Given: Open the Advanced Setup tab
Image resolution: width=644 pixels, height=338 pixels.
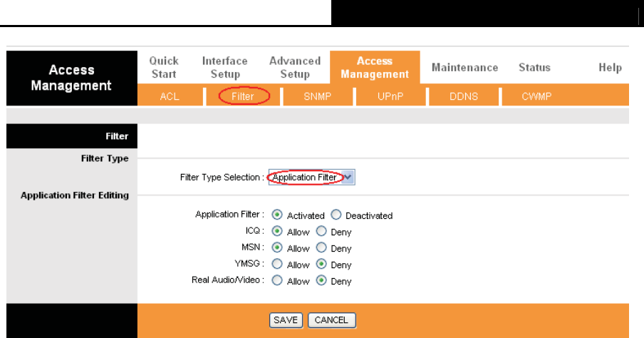Looking at the screenshot, I should pyautogui.click(x=295, y=68).
